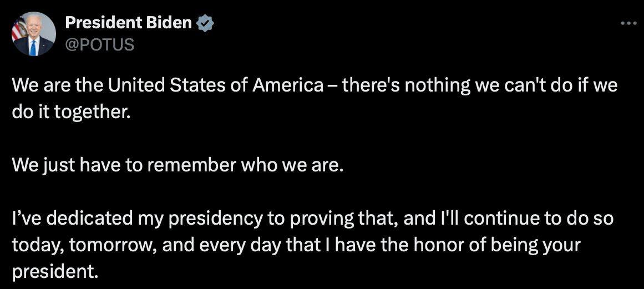
Task: Click the word "continue" in the third paragraph
Action: pyautogui.click(x=499, y=219)
